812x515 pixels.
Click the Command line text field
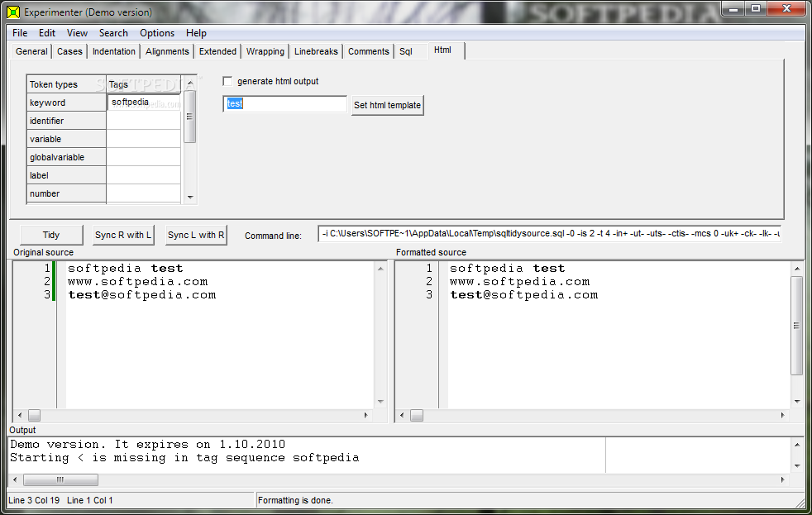(549, 233)
